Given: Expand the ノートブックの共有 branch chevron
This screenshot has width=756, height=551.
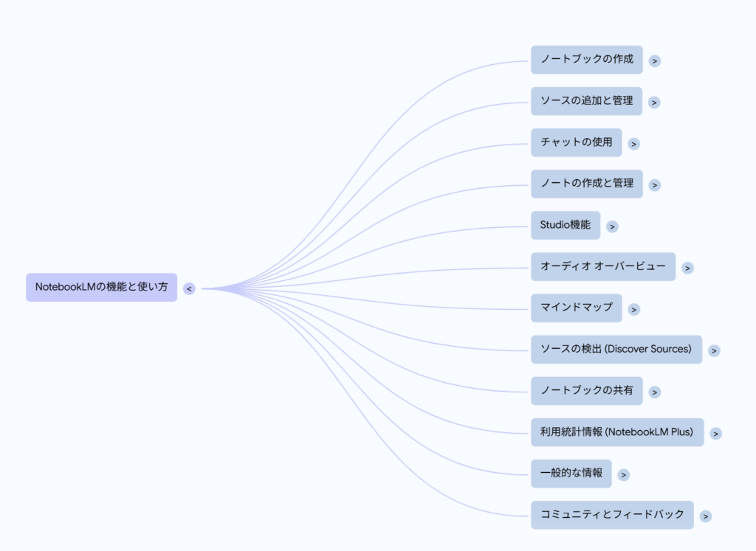Looking at the screenshot, I should coord(654,392).
